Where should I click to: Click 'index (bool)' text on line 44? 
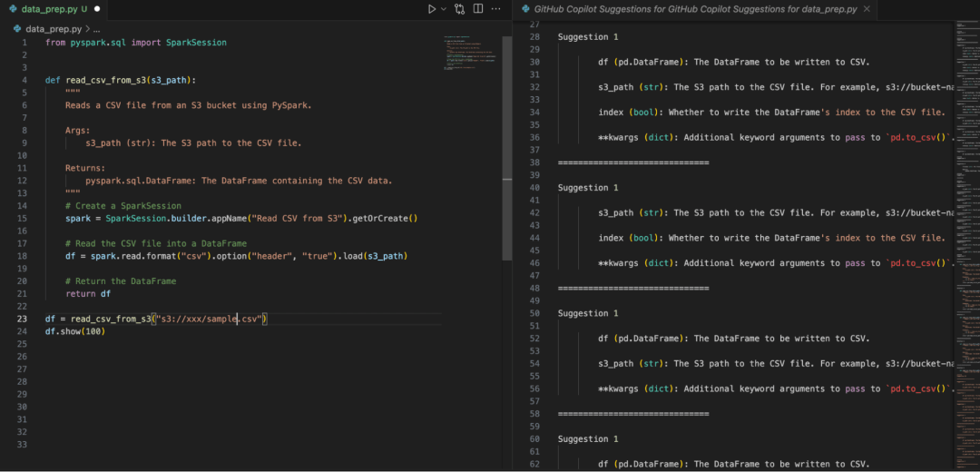[x=628, y=238]
